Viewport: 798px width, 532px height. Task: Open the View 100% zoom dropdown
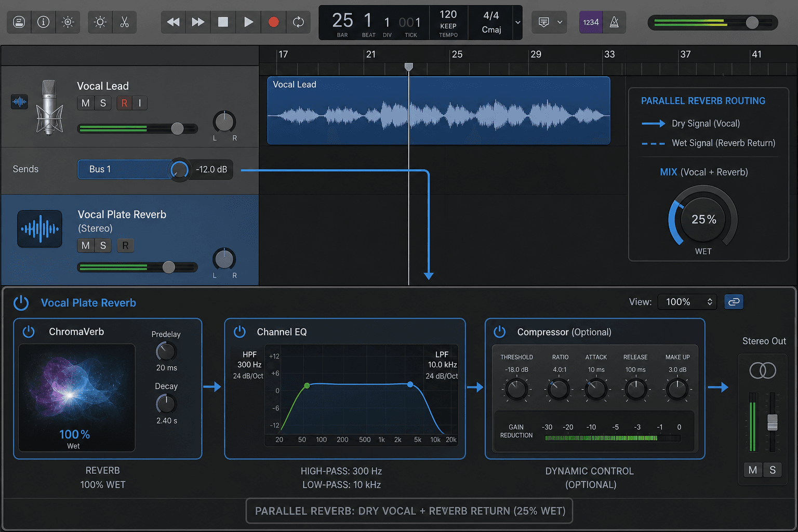[x=687, y=302]
